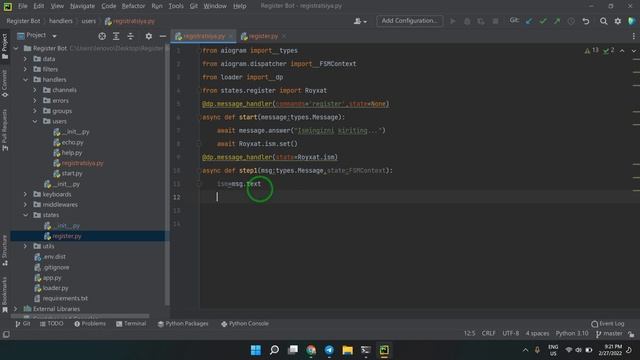Expand all icon in Project panel
Screen dimensions: 640x360
116,36
